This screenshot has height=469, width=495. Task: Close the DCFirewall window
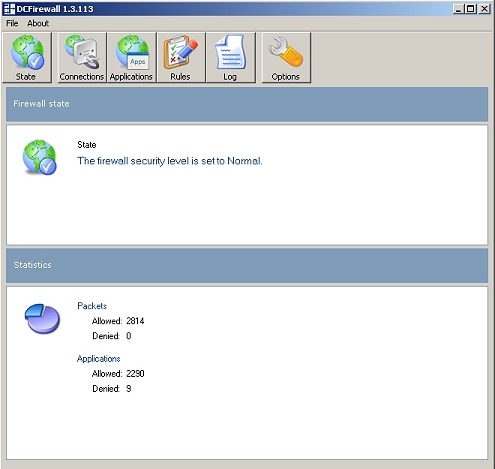click(484, 9)
